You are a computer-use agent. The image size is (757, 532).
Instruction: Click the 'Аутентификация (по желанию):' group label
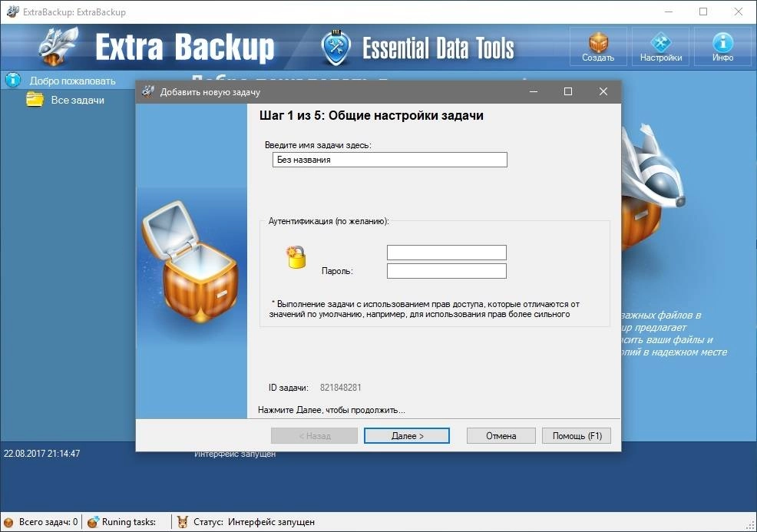(x=329, y=221)
